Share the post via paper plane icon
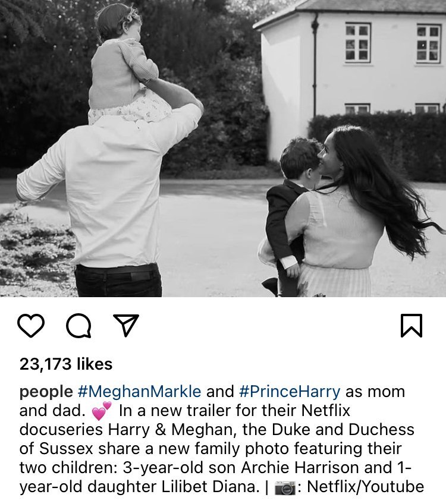The width and height of the screenshot is (446, 504). [x=125, y=326]
